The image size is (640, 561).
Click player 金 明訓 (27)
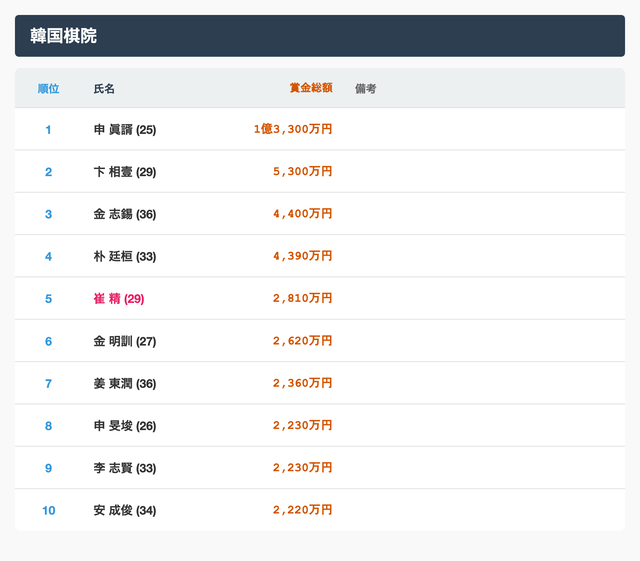tap(125, 341)
